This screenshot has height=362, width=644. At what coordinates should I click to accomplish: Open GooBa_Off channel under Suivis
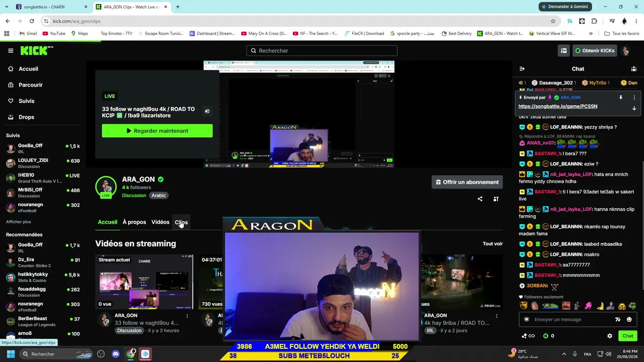(x=43, y=148)
